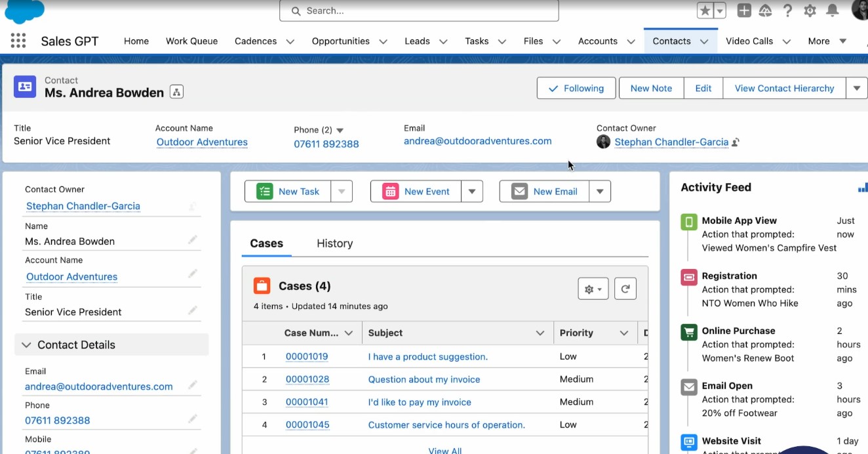This screenshot has height=454, width=868.
Task: Open Global Actions plus icon
Action: click(x=744, y=10)
